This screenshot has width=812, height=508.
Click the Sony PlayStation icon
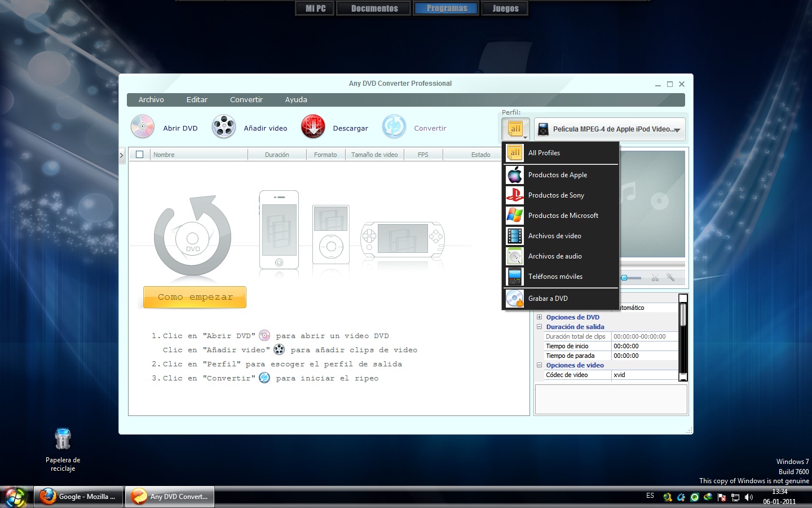515,195
